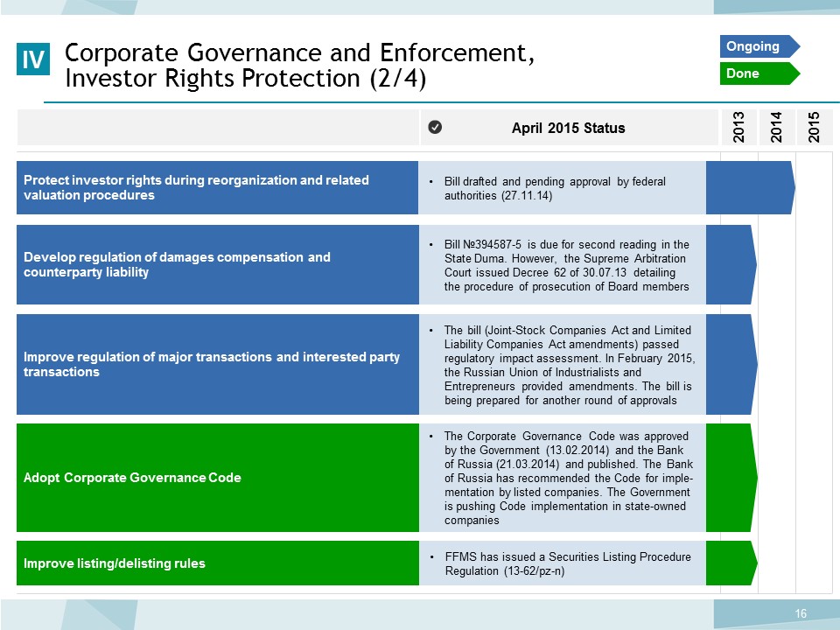Click timeline arrow for Protect investor rights row
The width and height of the screenshot is (840, 630).
pyautogui.click(x=750, y=187)
